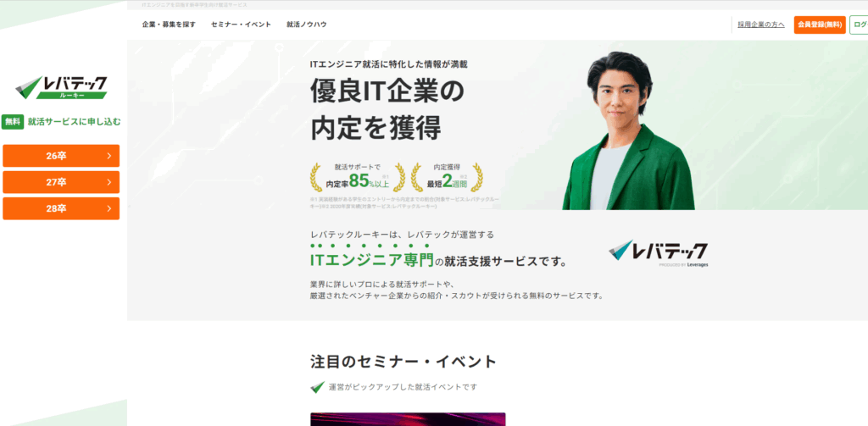Screen dimensions: 868x426
Task: Follow the 採用企業の方へ link
Action: (761, 25)
